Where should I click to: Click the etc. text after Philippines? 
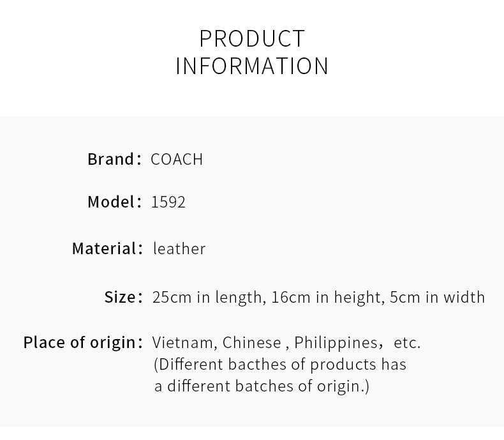tap(407, 343)
